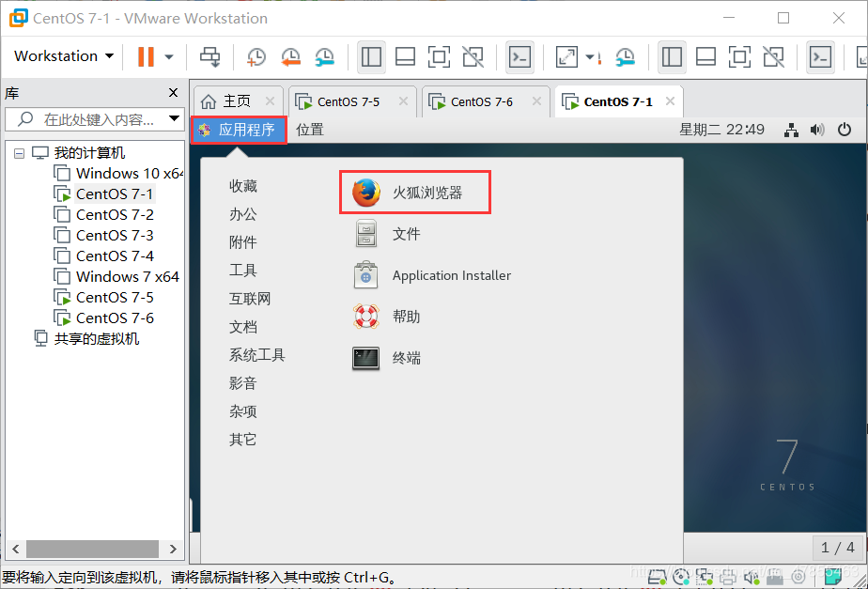This screenshot has height=589, width=868.
Task: Select the 办公 office category
Action: point(243,214)
